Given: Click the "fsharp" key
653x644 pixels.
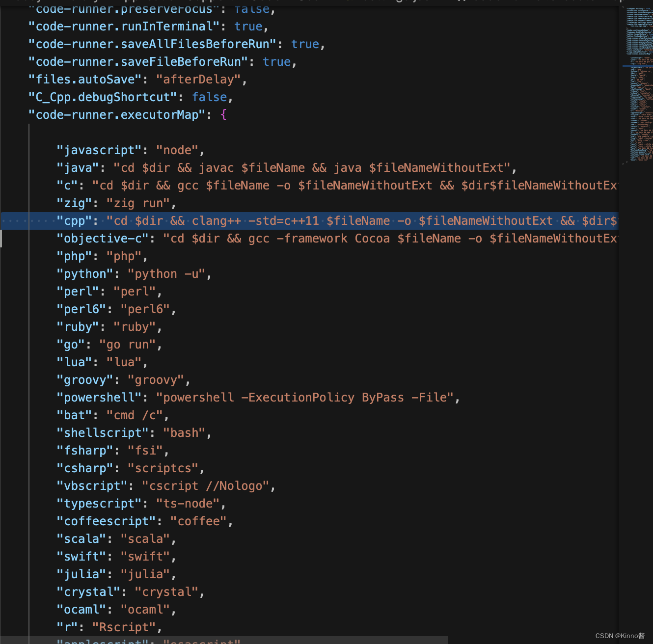Looking at the screenshot, I should pos(85,451).
